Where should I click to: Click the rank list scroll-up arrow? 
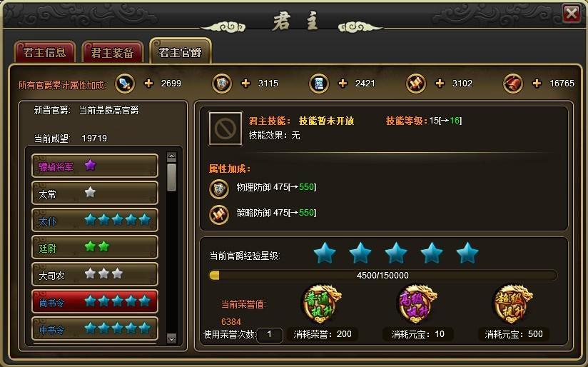171,157
